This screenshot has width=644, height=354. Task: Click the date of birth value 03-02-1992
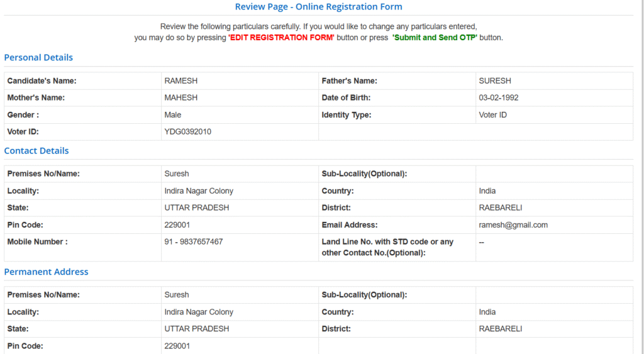point(499,98)
